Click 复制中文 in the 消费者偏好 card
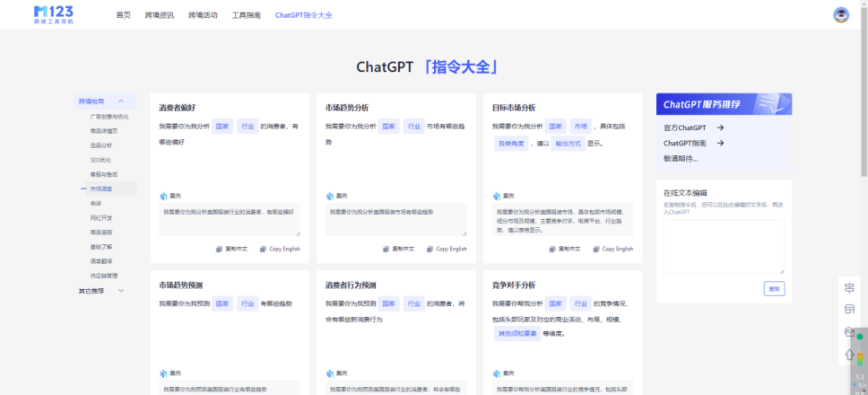The image size is (868, 395). click(237, 250)
